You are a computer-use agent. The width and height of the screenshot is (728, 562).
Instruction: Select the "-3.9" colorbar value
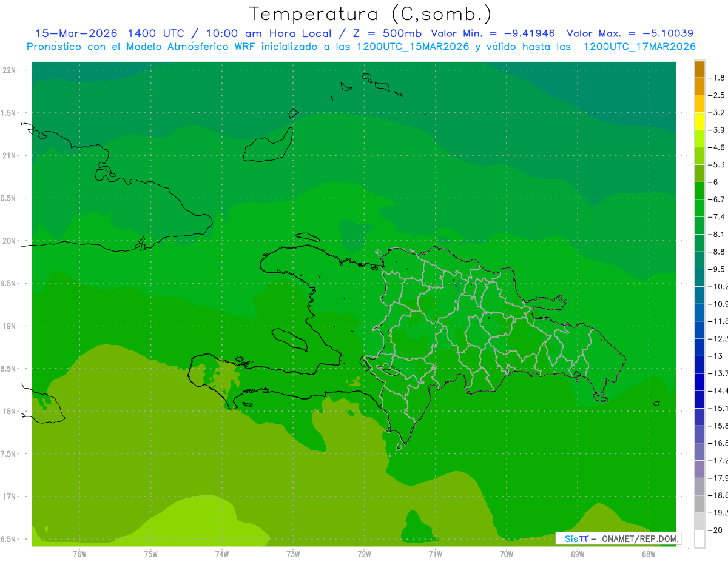(x=717, y=130)
